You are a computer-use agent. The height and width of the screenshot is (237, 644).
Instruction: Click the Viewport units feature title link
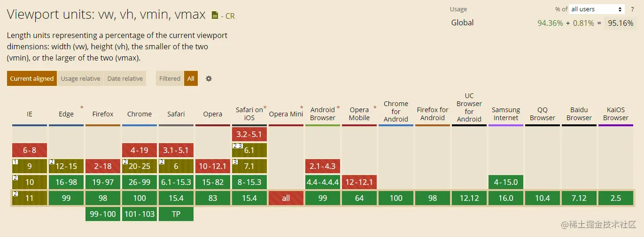pos(106,15)
